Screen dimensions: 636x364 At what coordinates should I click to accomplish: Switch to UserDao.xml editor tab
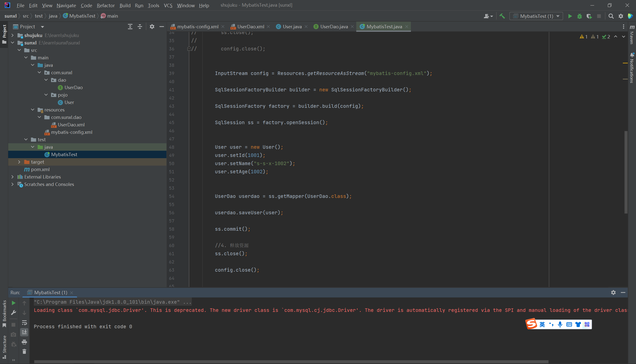click(x=250, y=27)
